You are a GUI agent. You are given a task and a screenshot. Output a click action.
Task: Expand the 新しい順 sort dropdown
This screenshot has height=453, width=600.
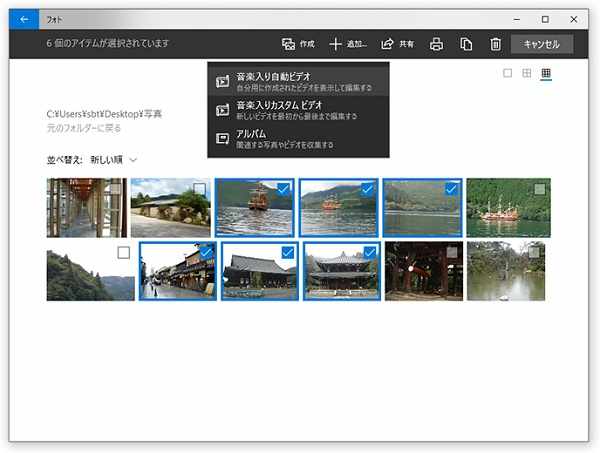pos(113,159)
